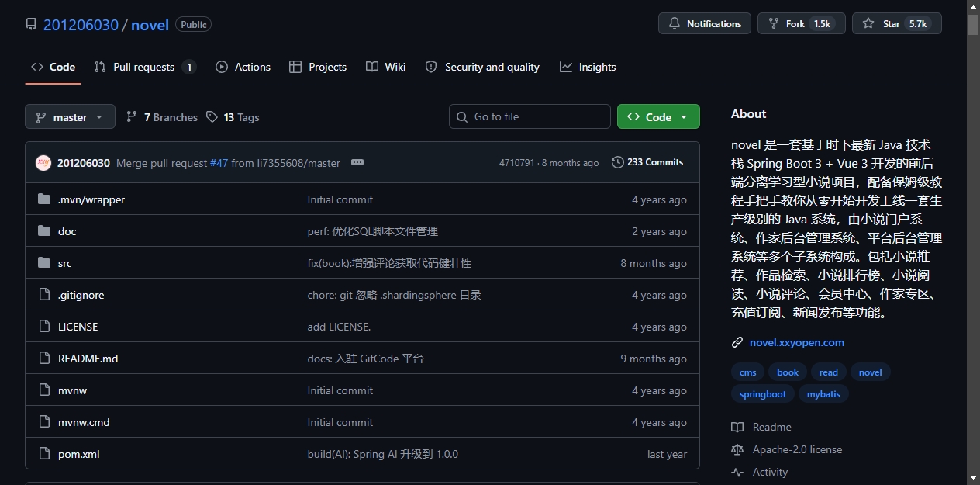View the 233 Commits history
Image resolution: width=980 pixels, height=485 pixels.
pos(647,162)
